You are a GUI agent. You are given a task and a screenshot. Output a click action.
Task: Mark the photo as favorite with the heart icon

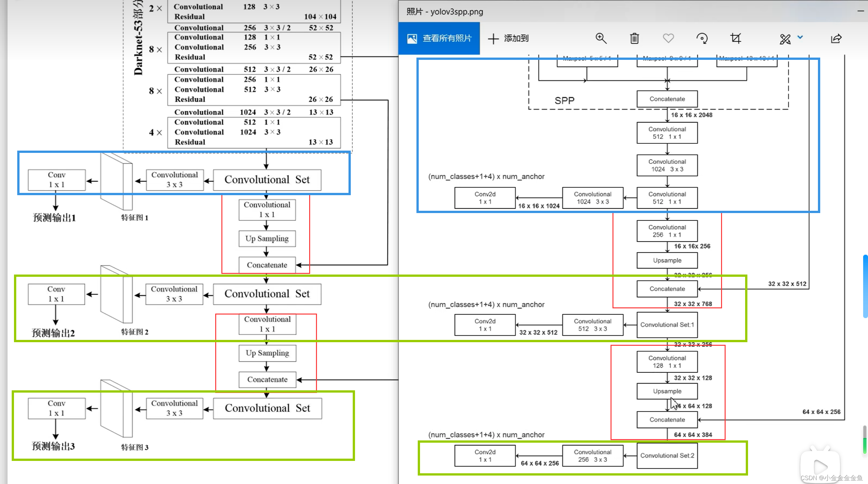668,38
